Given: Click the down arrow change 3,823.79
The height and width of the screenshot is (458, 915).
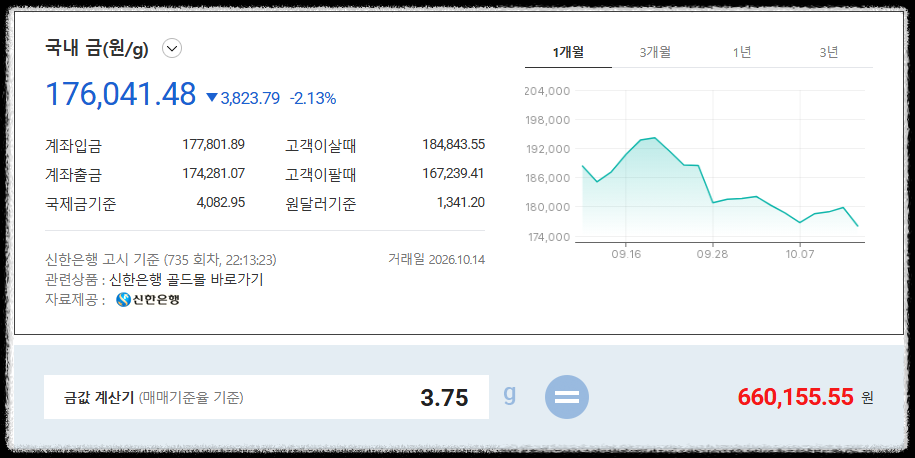Looking at the screenshot, I should coord(243,98).
